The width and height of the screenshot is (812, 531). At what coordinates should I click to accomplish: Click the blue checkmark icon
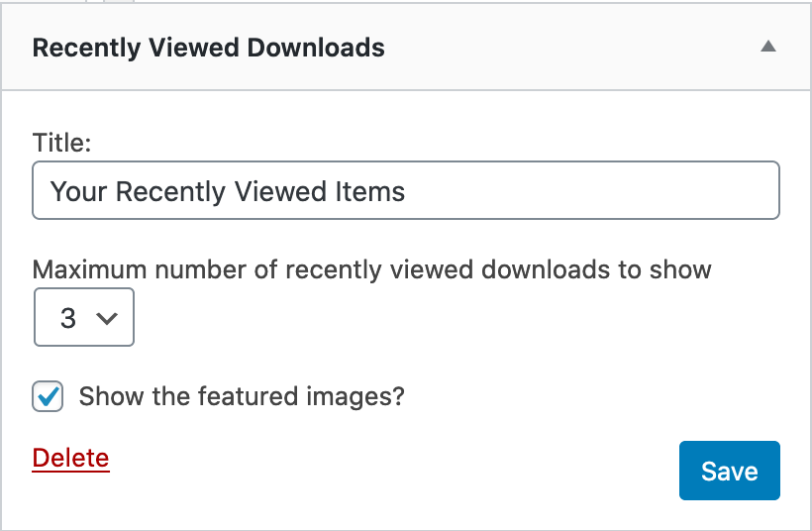(49, 396)
